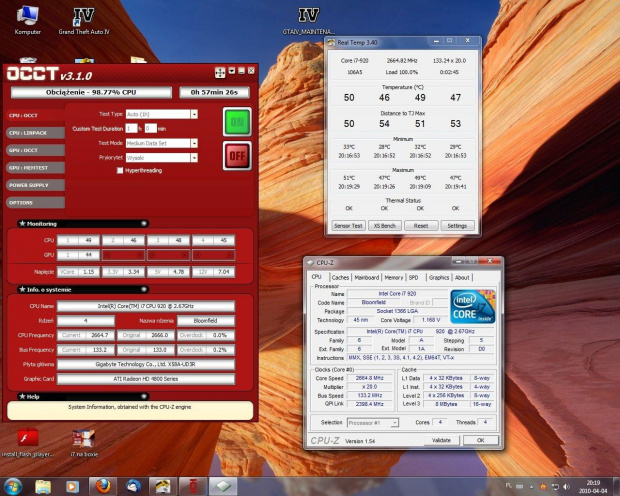Open the Priorytet dropdown
620x496 pixels.
(x=194, y=158)
